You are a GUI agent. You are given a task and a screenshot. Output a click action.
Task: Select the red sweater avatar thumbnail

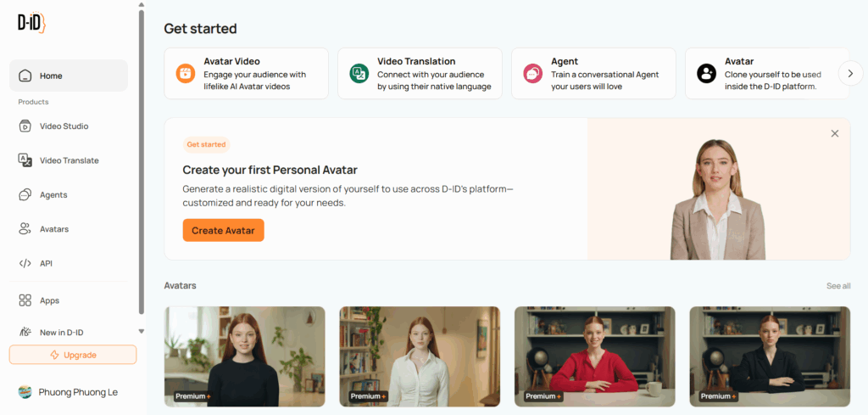[594, 356]
